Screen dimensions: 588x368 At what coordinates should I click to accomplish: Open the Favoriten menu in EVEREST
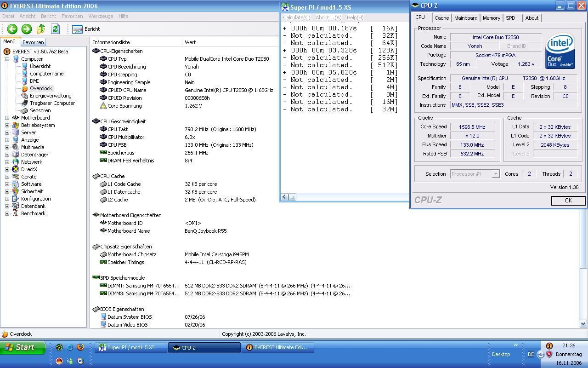[x=72, y=16]
